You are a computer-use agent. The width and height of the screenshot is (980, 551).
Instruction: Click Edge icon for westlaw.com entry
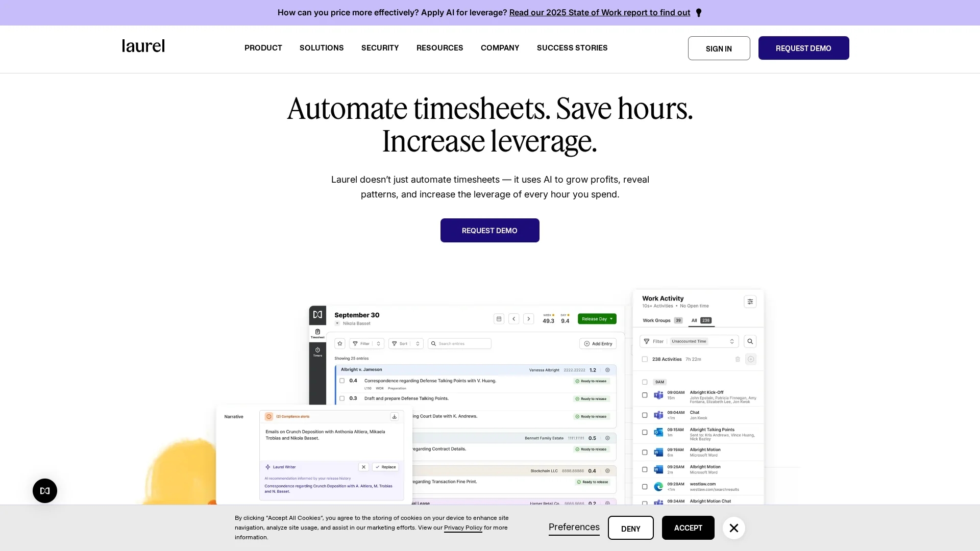[x=659, y=487]
